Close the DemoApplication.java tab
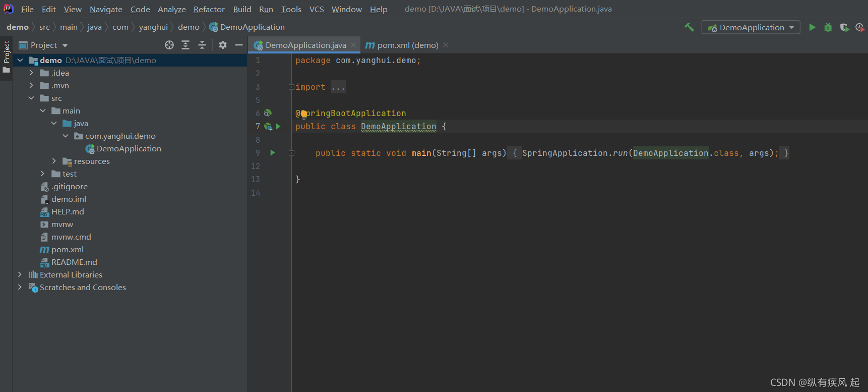Screen dimensions: 868x392 [x=353, y=45]
